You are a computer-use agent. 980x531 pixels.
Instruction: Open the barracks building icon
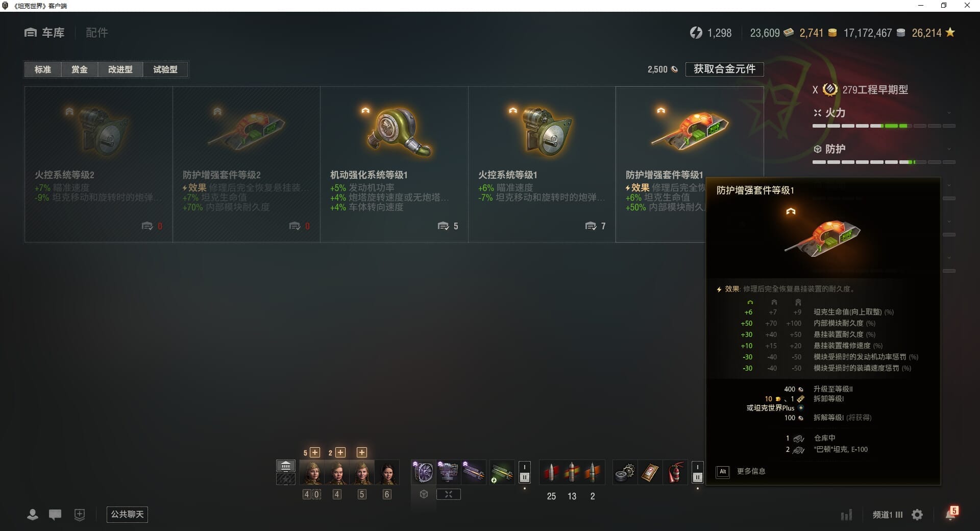click(x=286, y=466)
